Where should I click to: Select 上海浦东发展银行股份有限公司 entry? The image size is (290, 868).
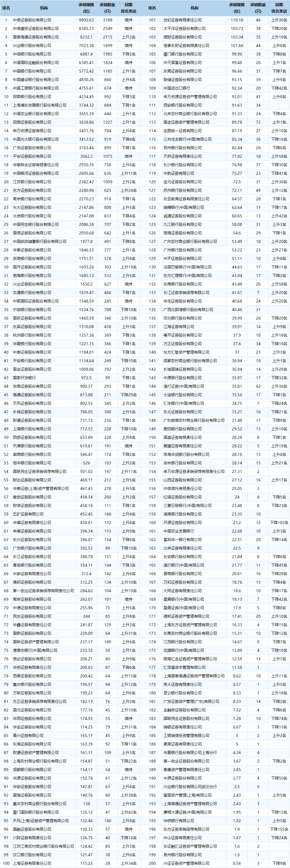pos(39,105)
